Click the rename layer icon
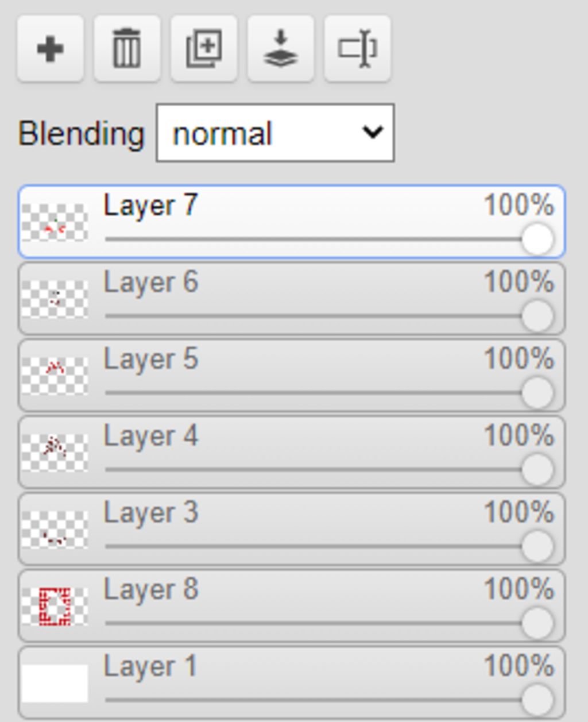Viewport: 588px width, 722px height. pos(357,49)
